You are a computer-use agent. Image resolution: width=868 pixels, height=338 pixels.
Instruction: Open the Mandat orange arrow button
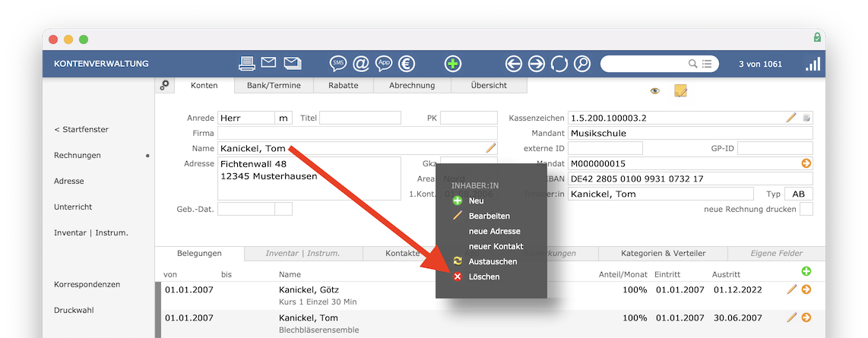(806, 163)
